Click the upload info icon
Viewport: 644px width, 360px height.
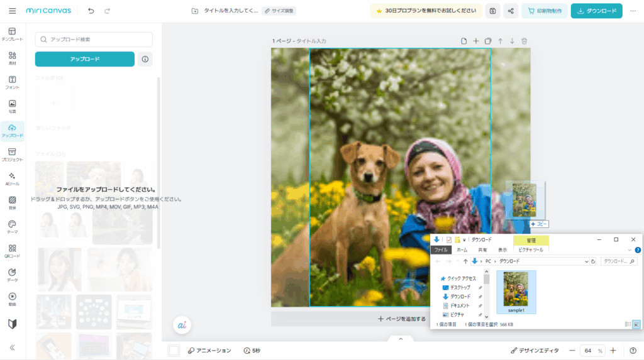pos(145,59)
